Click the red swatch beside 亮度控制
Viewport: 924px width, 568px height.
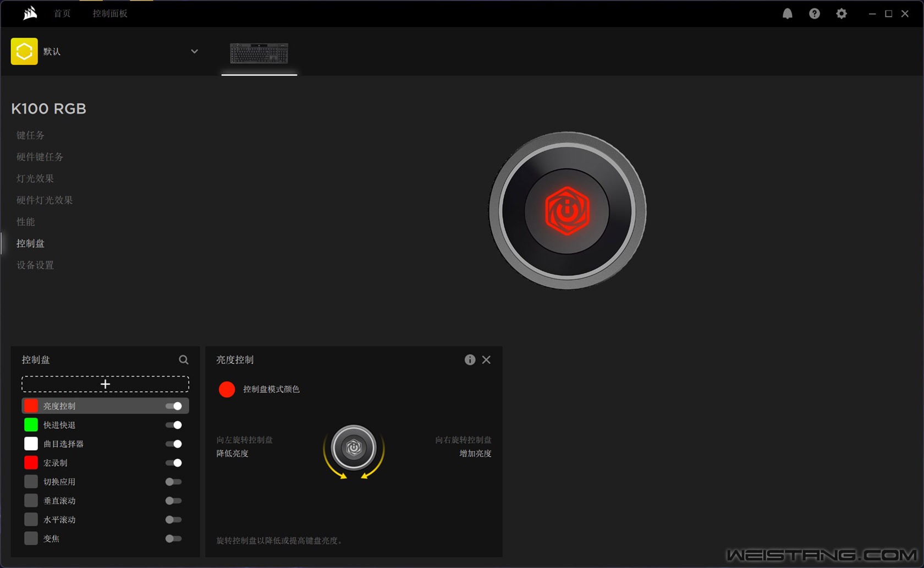[31, 406]
